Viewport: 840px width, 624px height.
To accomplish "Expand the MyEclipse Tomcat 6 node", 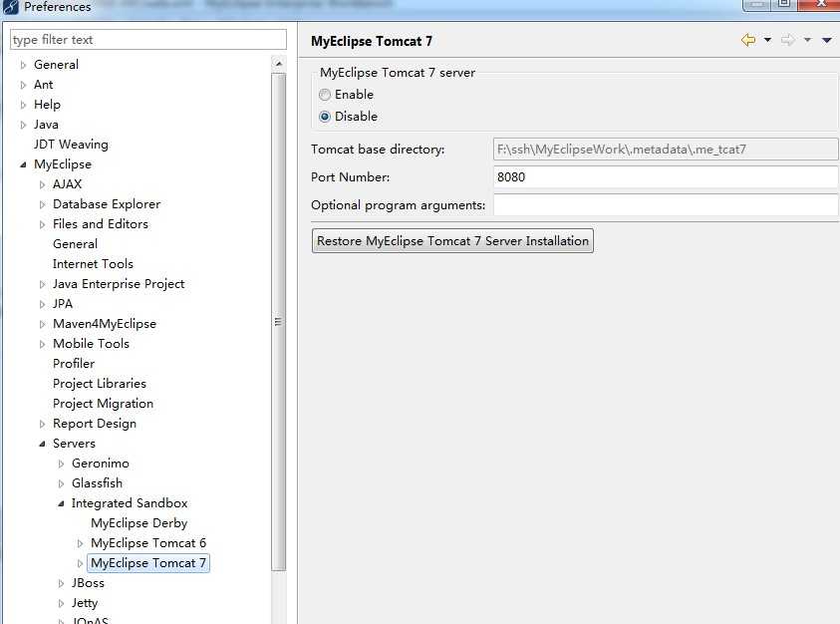I will (81, 543).
